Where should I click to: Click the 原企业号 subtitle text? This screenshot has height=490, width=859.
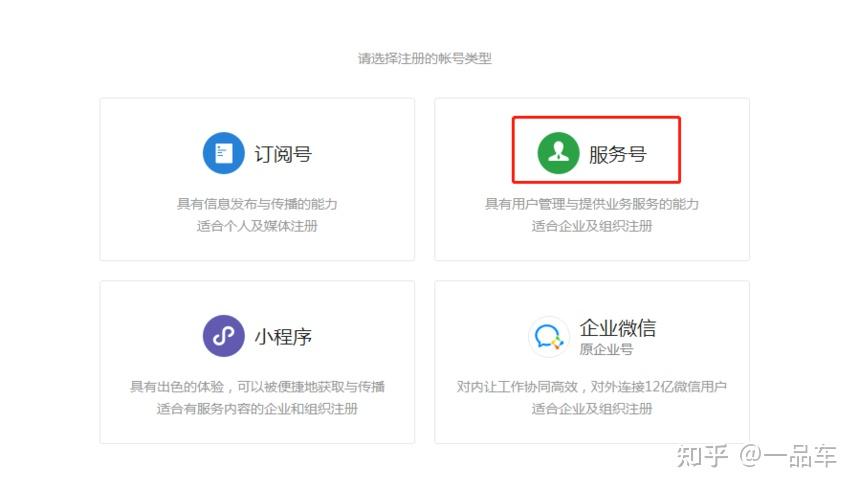tap(606, 349)
